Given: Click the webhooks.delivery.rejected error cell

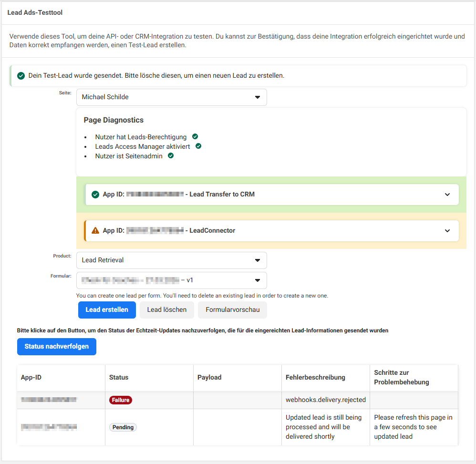Looking at the screenshot, I should pos(325,400).
